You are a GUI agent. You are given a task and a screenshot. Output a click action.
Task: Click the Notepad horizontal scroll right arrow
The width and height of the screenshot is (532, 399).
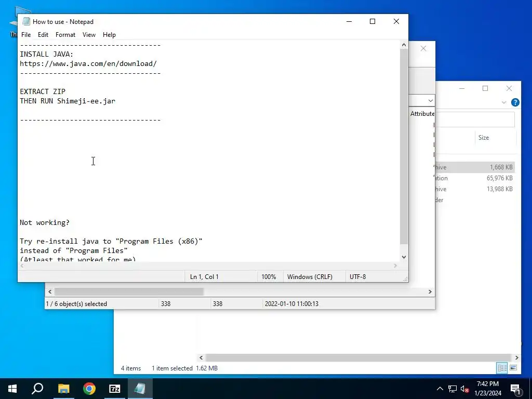395,265
